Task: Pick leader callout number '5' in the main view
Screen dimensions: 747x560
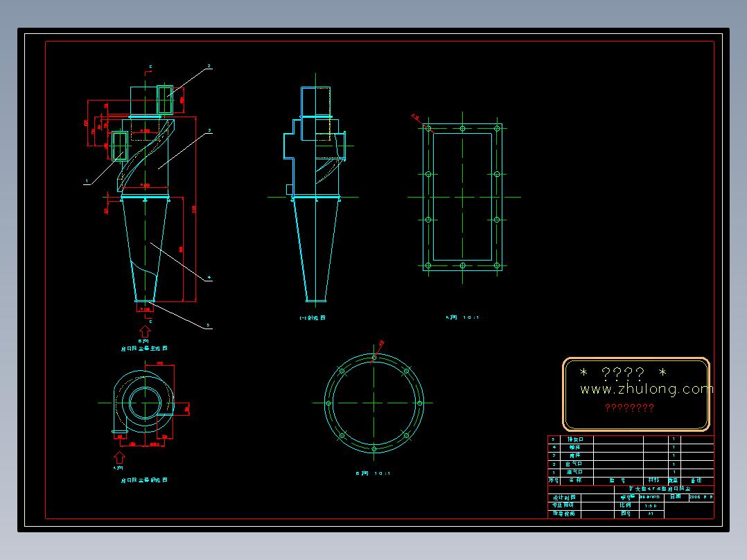Action: [x=208, y=325]
